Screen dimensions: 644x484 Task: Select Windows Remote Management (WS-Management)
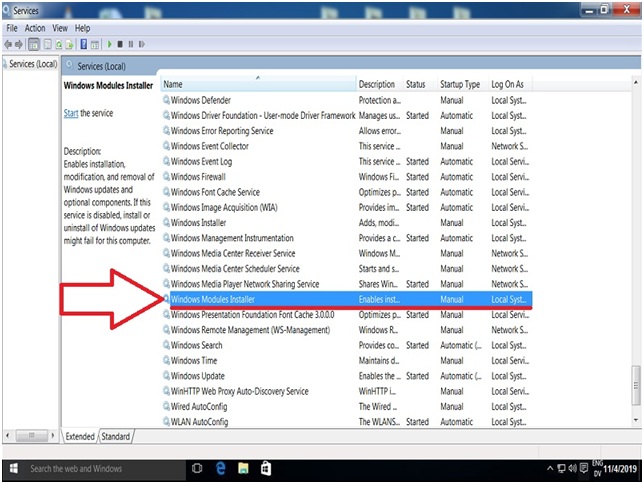pyautogui.click(x=346, y=330)
